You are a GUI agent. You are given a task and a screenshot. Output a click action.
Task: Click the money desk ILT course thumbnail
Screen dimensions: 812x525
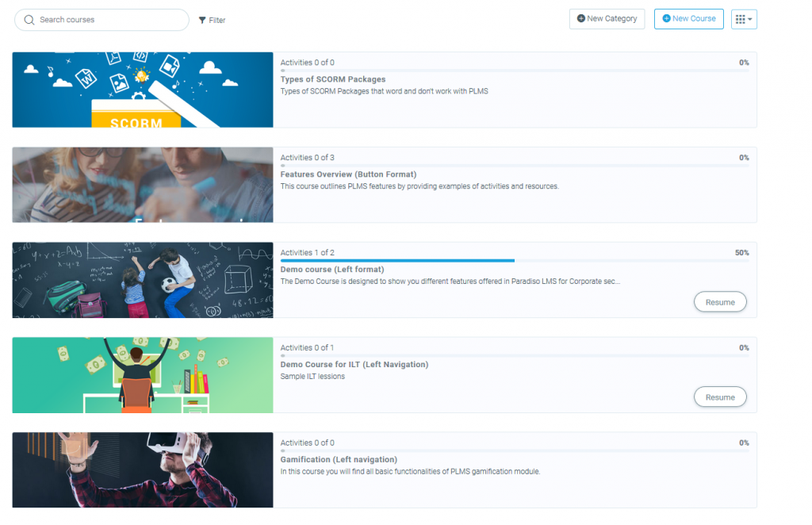pyautogui.click(x=143, y=375)
